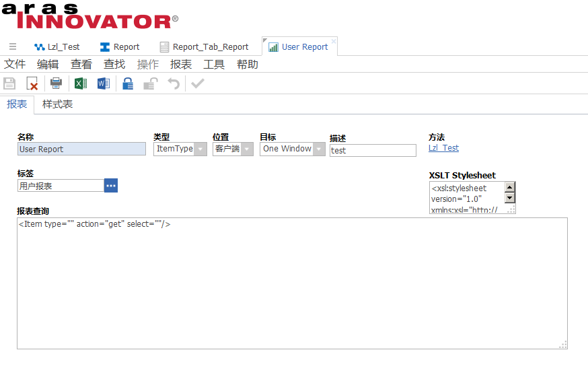This screenshot has height=383, width=588.
Task: Open the 编辑 menu
Action: (x=48, y=64)
